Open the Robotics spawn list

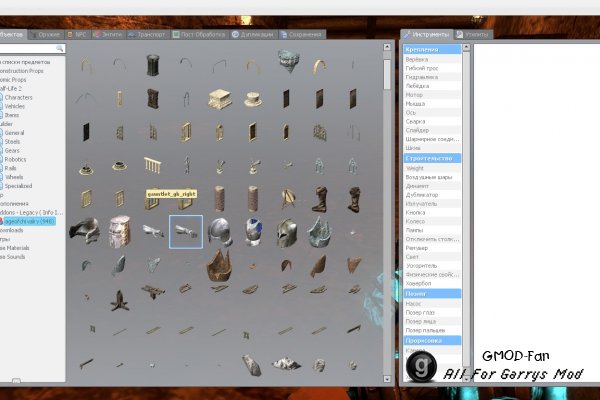coord(15,159)
